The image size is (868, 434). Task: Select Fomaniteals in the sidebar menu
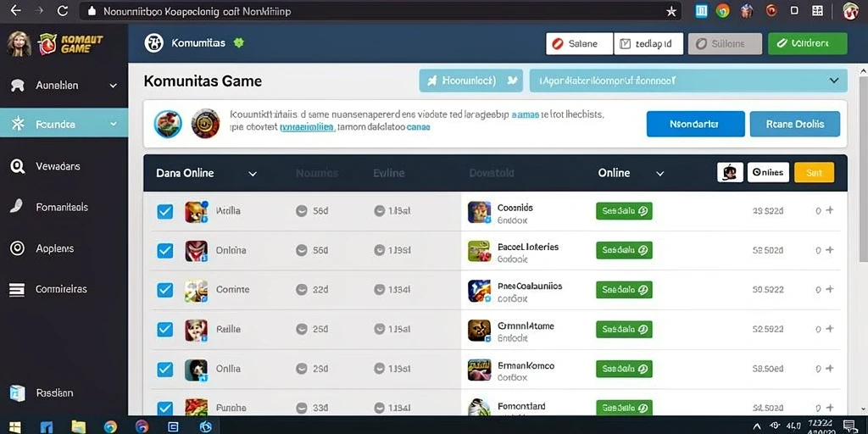coord(62,207)
